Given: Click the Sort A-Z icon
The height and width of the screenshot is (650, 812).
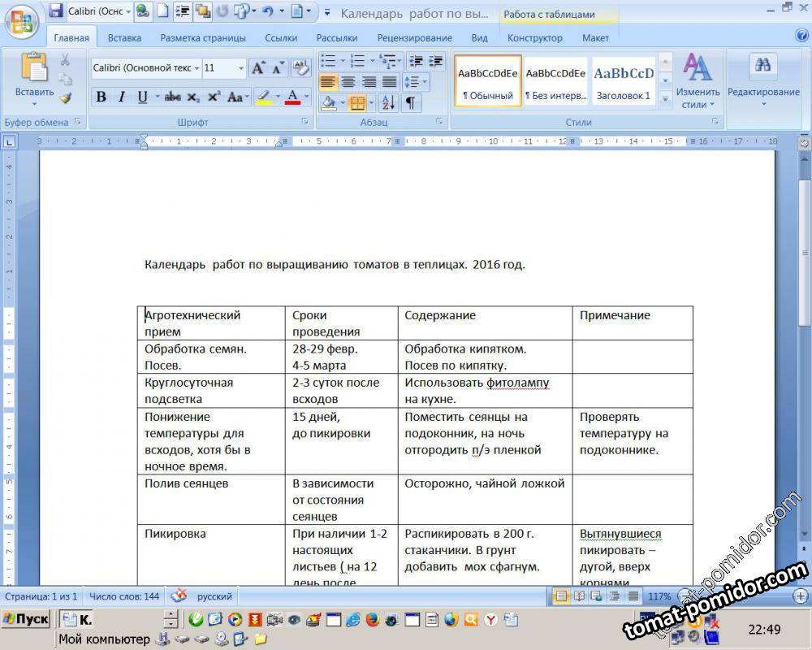Looking at the screenshot, I should coord(387,103).
